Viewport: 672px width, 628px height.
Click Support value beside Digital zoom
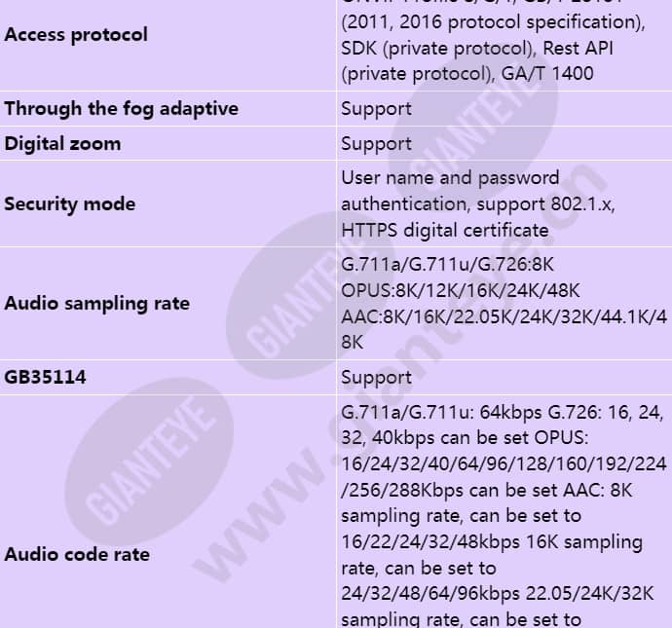coord(376,144)
